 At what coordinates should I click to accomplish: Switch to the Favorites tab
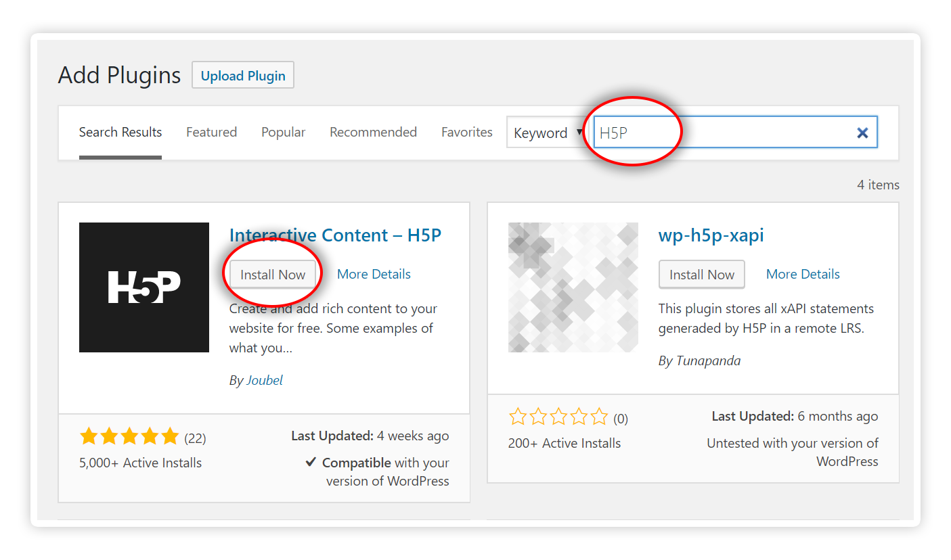click(x=467, y=133)
